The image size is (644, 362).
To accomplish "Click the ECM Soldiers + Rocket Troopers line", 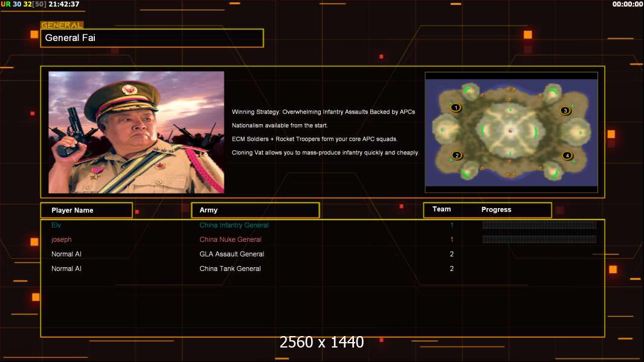I will 314,139.
